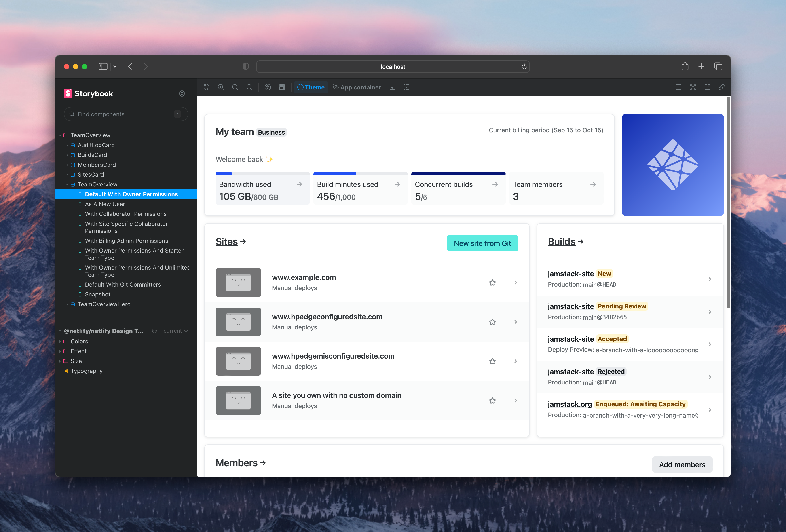The image size is (786, 532).
Task: Click New site from Git button
Action: [482, 243]
